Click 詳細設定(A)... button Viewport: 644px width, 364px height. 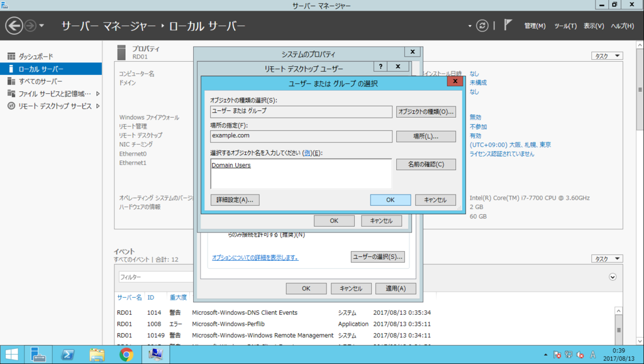coord(235,200)
